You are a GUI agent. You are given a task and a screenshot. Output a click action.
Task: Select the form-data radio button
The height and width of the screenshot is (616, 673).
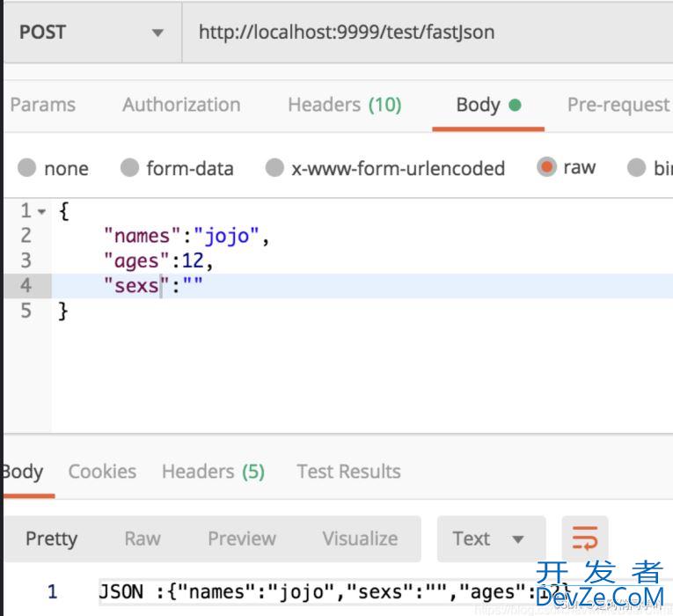pyautogui.click(x=129, y=168)
